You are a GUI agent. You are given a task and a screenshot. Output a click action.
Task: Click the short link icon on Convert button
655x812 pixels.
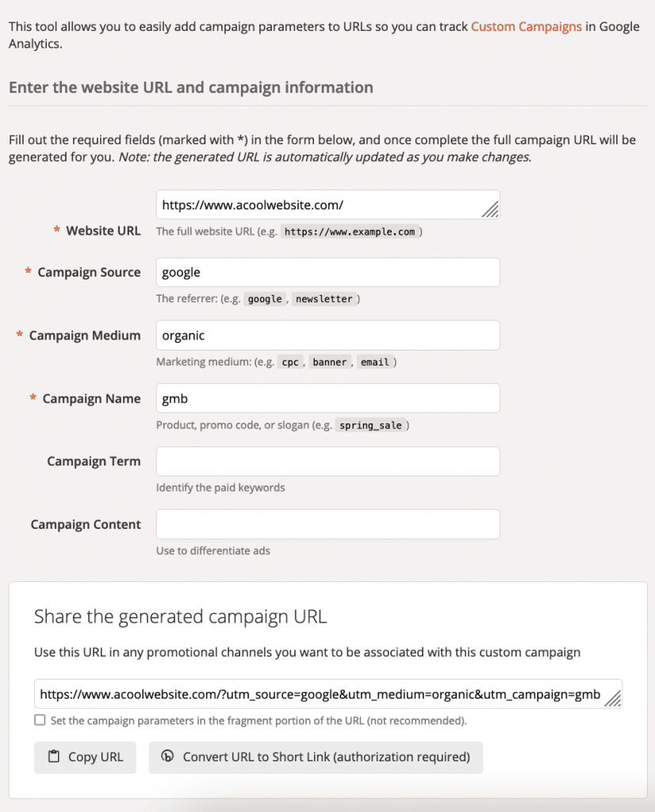pyautogui.click(x=167, y=757)
